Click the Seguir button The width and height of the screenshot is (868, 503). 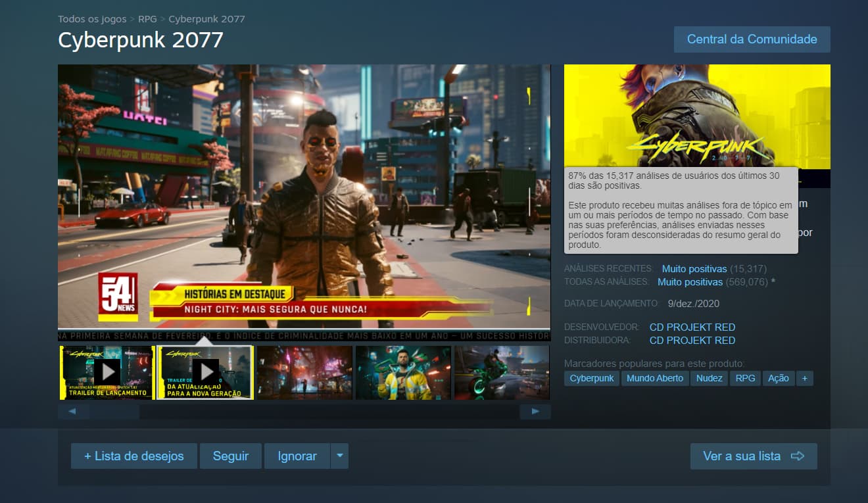point(231,456)
